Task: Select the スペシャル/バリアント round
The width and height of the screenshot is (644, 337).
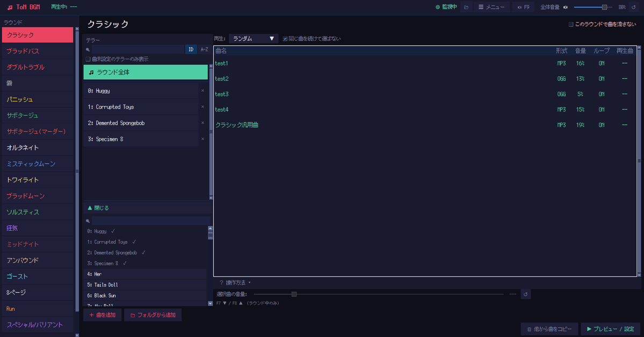Action: coord(38,325)
